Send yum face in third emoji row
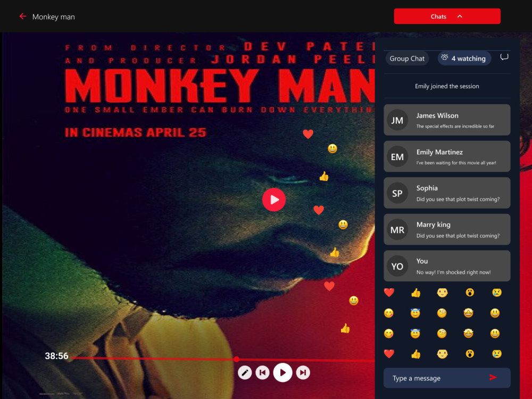 click(389, 334)
